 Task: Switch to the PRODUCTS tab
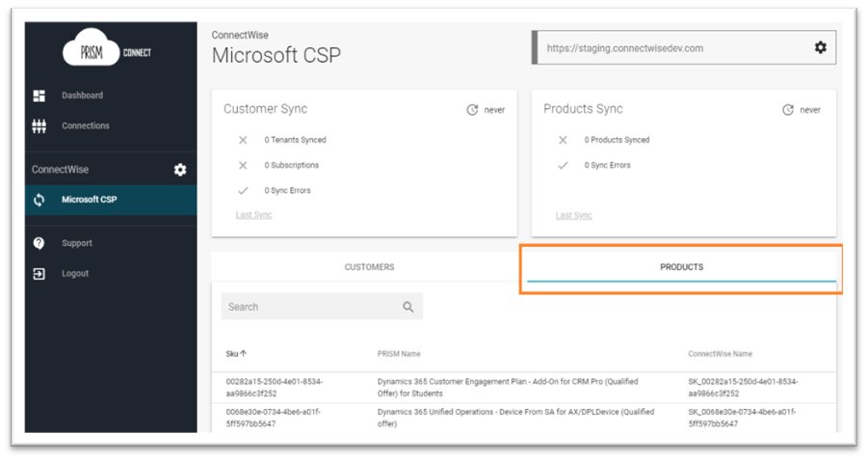point(681,267)
